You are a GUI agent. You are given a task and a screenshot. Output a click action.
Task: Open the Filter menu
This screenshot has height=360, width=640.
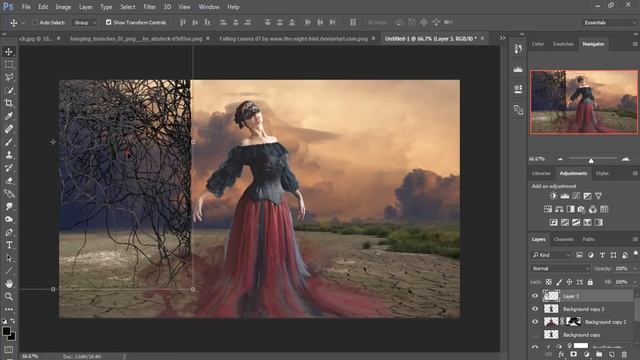149,7
